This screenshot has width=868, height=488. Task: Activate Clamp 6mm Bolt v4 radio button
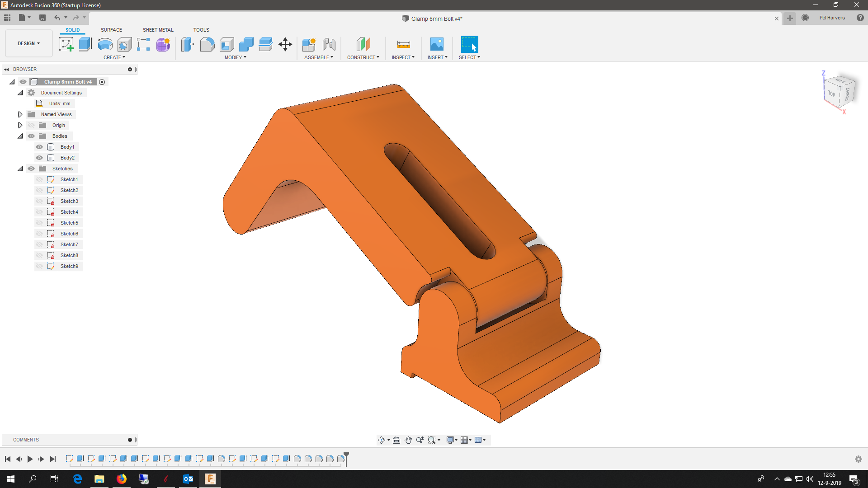(x=102, y=82)
